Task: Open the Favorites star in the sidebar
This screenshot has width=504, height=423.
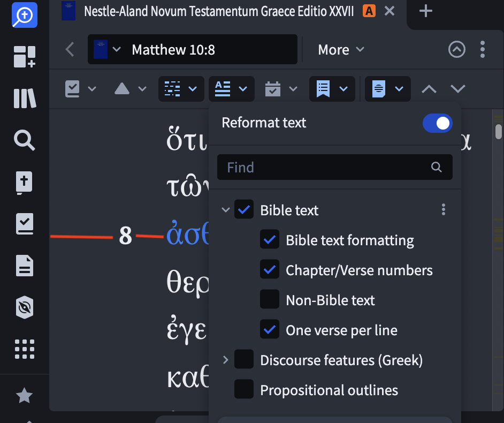Action: coord(24,396)
